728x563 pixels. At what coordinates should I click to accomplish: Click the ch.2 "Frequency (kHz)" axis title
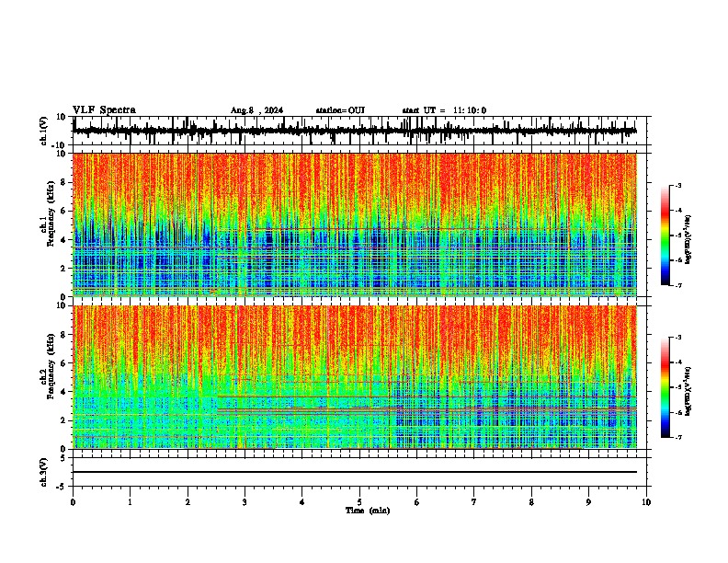[51, 368]
